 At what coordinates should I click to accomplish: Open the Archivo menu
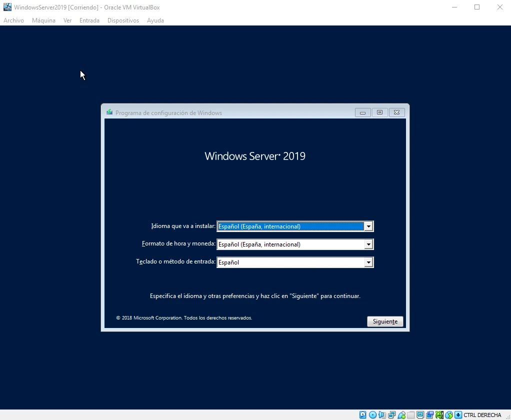[x=13, y=20]
